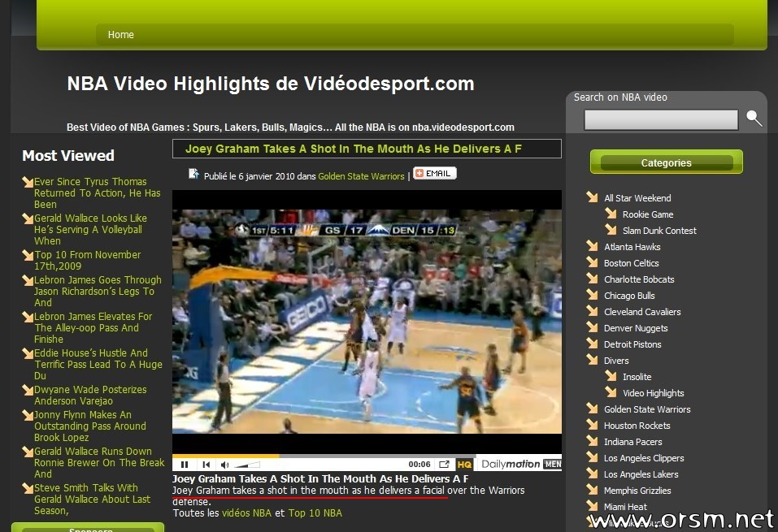Viewport: 778px width, 532px height.
Task: Click the arrow icon beside Chicago Bulls
Action: [x=592, y=295]
